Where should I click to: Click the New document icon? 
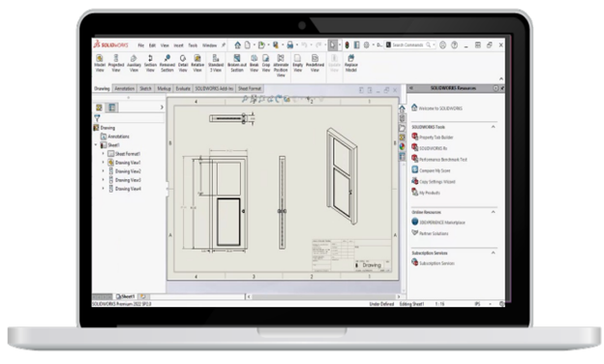tap(248, 45)
